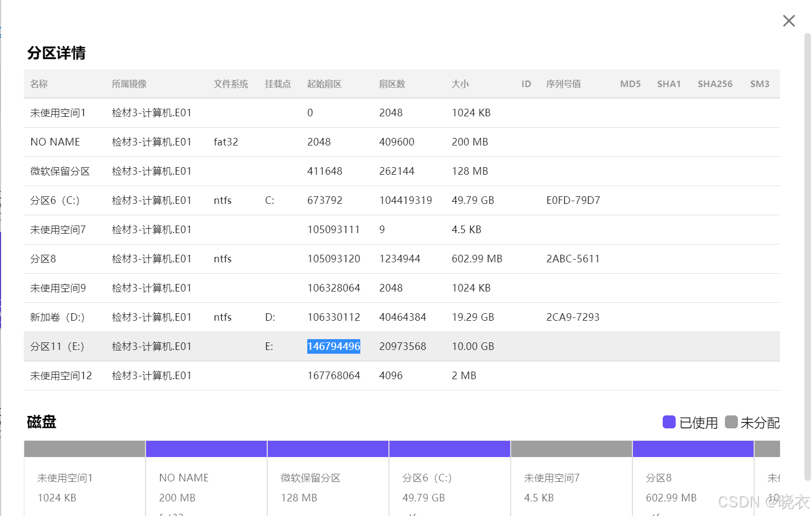Image resolution: width=812 pixels, height=516 pixels.
Task: Click the ID column header
Action: (526, 84)
